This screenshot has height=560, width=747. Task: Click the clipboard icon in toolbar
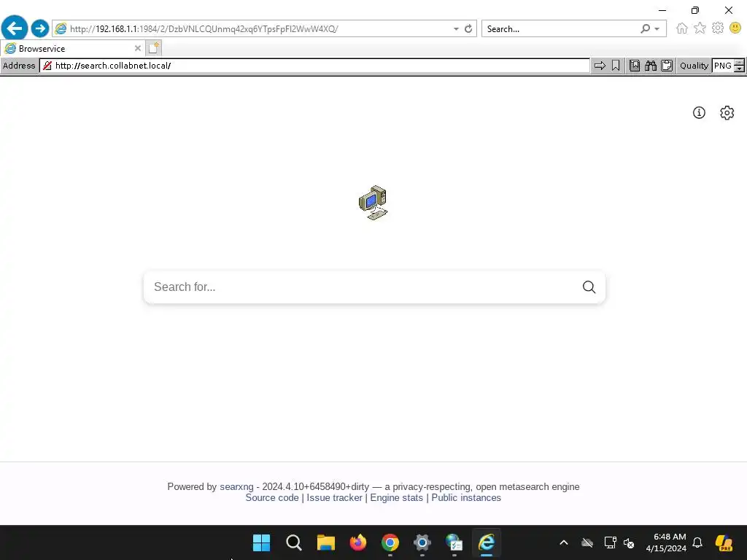(667, 66)
